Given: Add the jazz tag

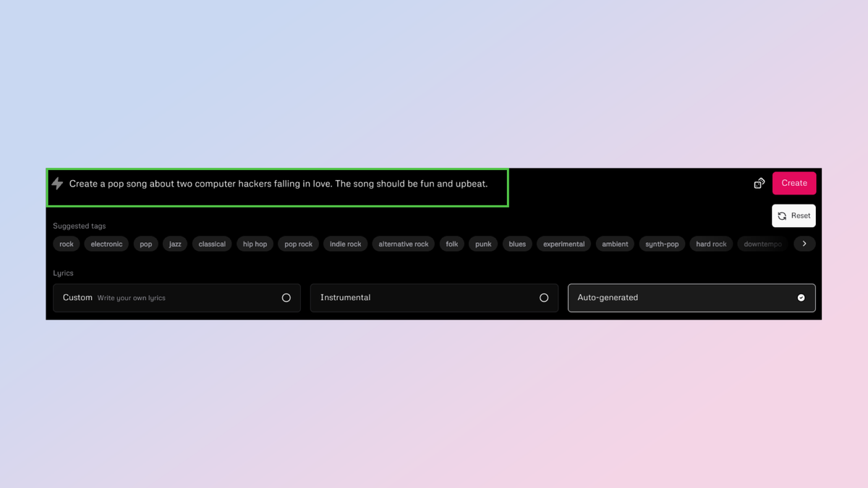Looking at the screenshot, I should click(x=174, y=244).
